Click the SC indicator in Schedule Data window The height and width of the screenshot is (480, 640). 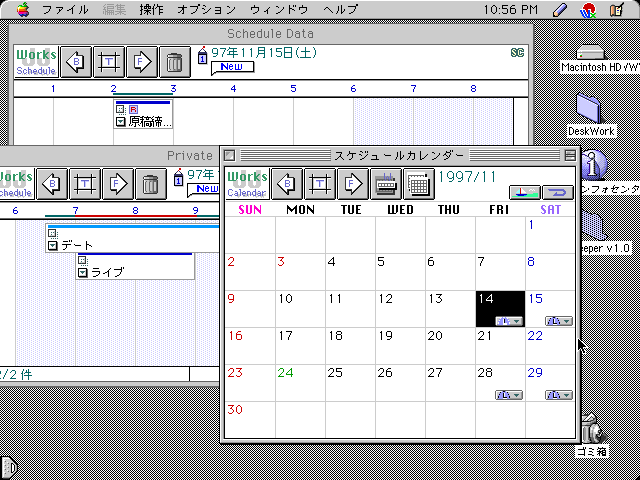pos(517,53)
